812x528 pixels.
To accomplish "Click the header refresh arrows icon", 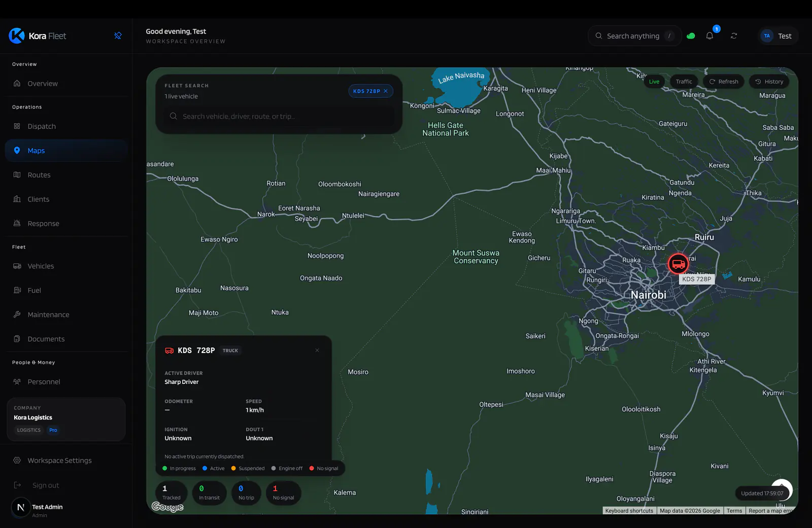I will coord(734,36).
